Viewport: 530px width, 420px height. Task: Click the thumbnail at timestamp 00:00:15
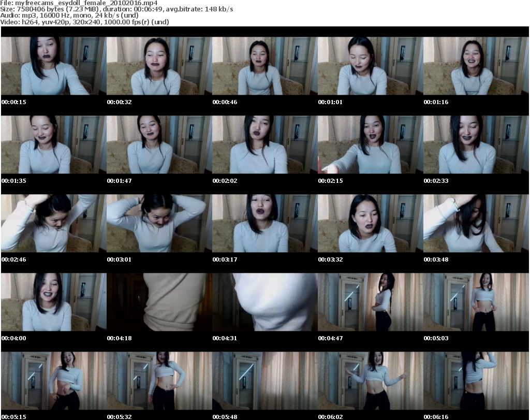54,66
